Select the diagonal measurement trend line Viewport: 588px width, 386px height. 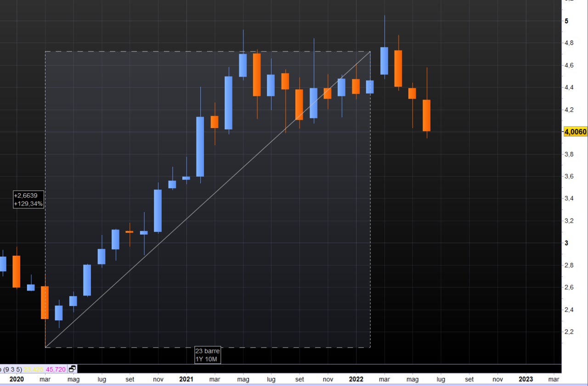[207, 200]
